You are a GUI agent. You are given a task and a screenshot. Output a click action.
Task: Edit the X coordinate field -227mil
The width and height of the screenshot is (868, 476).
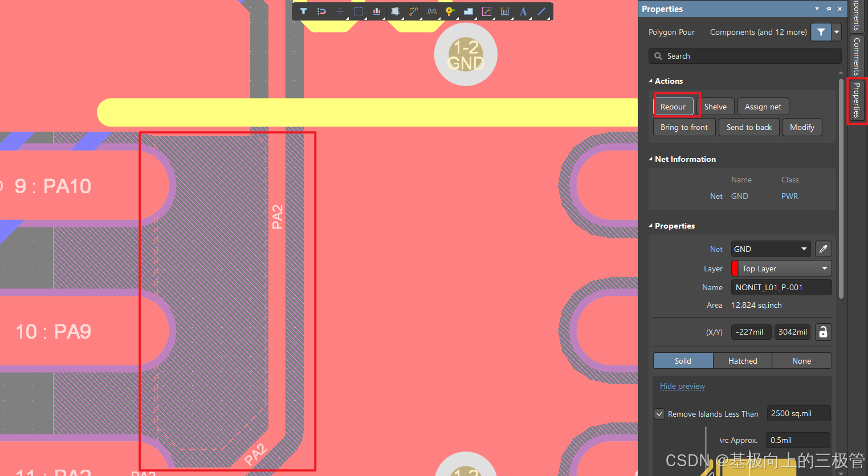[x=751, y=332]
